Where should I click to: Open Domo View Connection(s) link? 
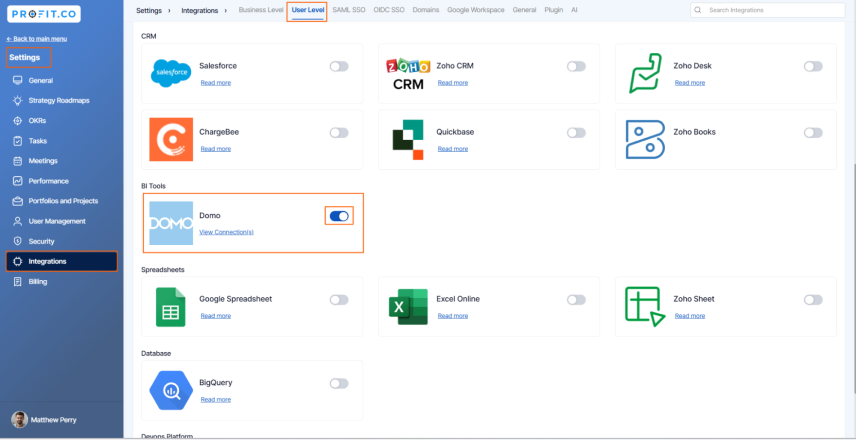227,232
